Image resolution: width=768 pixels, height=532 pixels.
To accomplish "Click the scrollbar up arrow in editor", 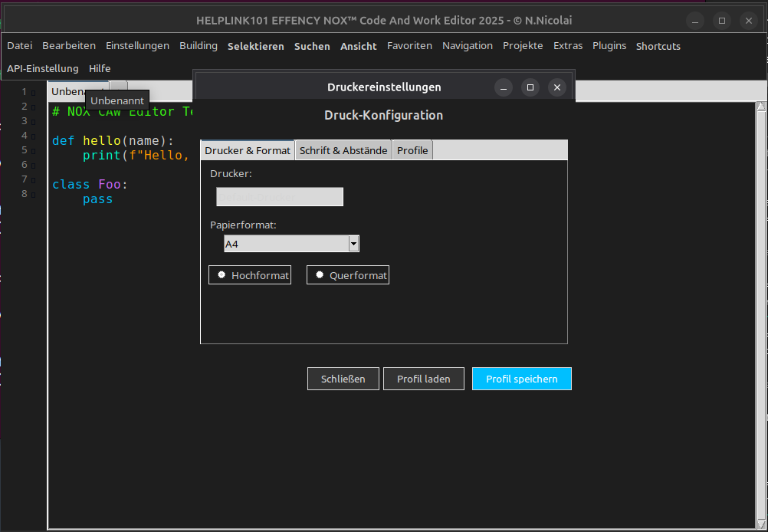I will (x=761, y=105).
